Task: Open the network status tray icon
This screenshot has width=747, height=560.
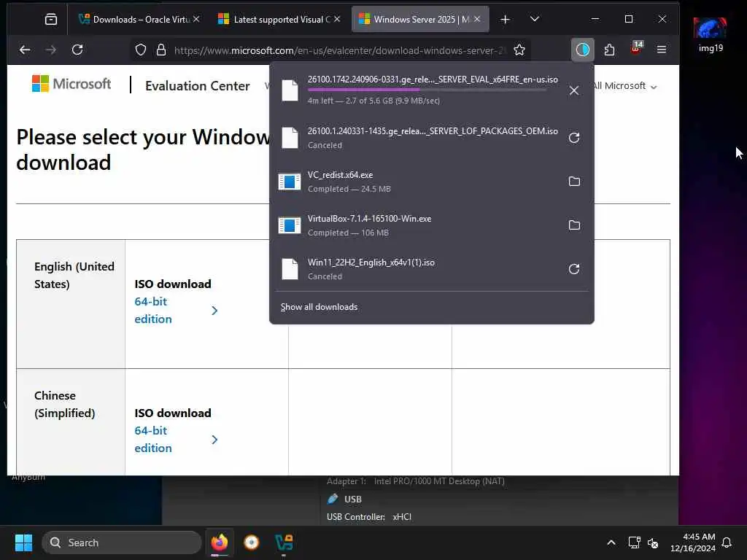Action: click(x=634, y=542)
